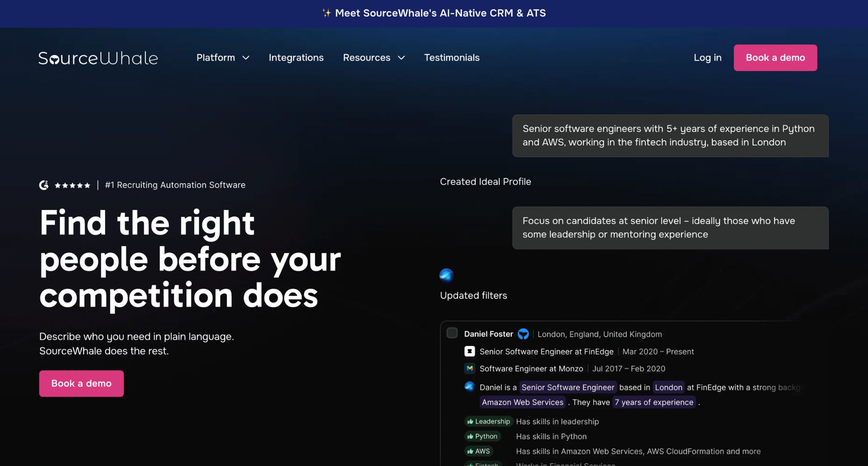Click the Mar 2020 – Present date range

[658, 352]
